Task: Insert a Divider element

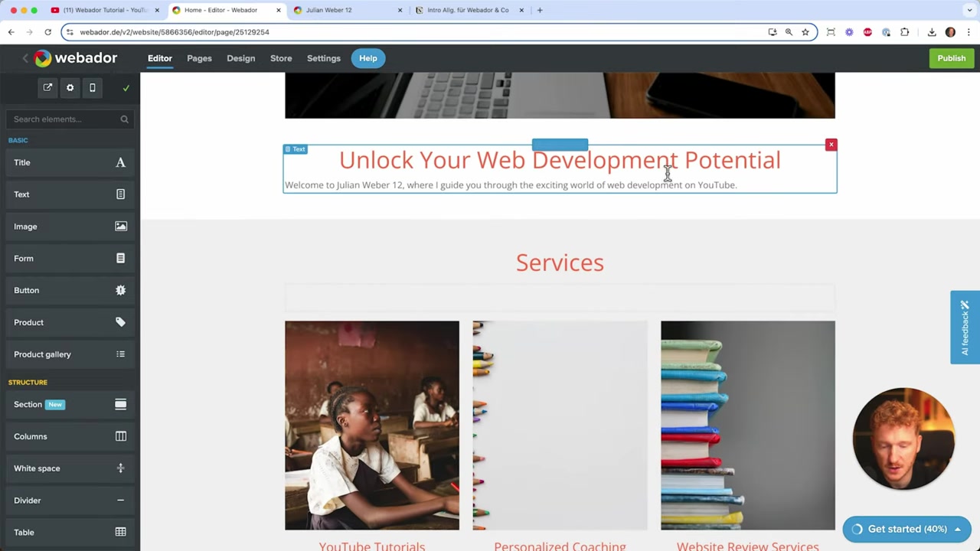Action: click(x=70, y=500)
